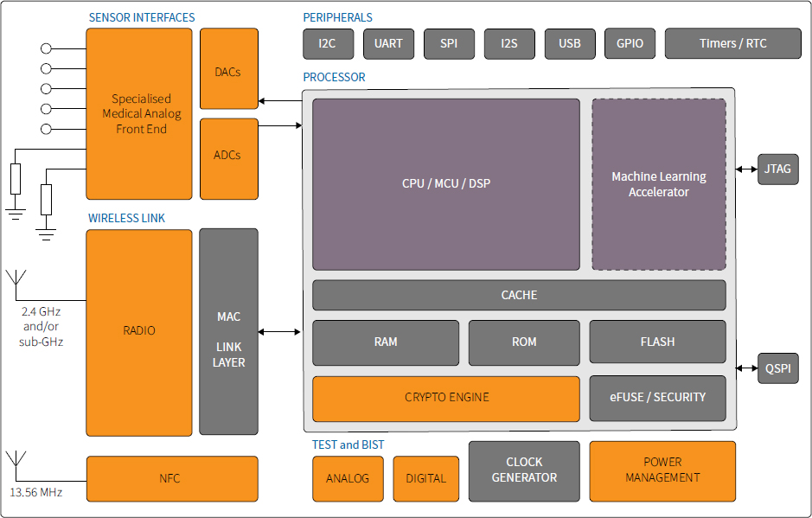Select the CRYPTO ENGINE block
This screenshot has width=812, height=518.
point(446,399)
